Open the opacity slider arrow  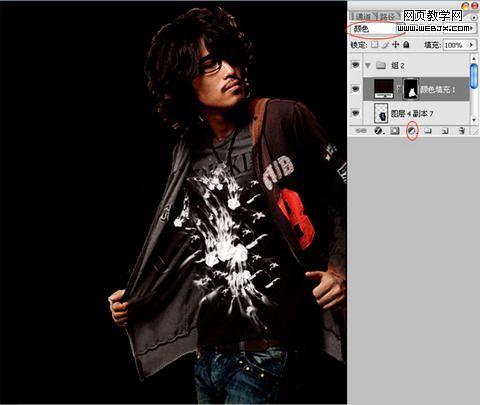471,28
